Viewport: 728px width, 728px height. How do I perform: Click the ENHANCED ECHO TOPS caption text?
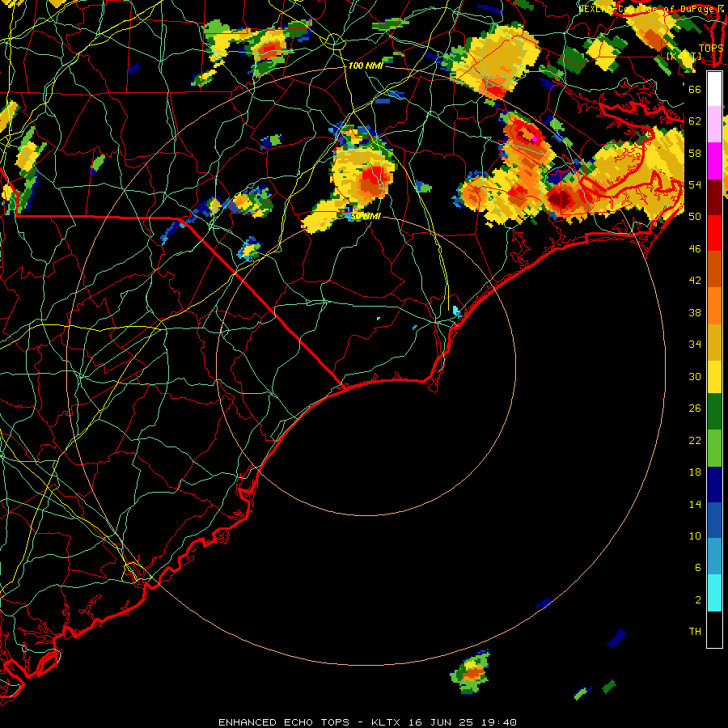(283, 722)
